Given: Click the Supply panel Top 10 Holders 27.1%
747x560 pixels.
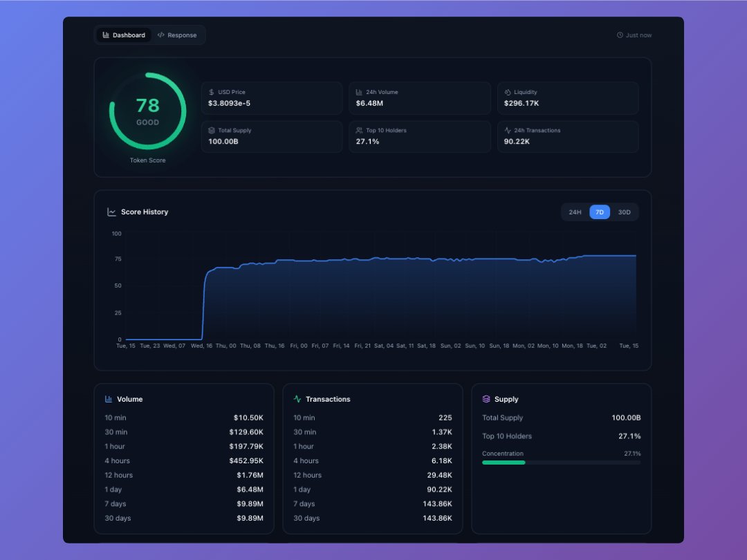Looking at the screenshot, I should point(629,436).
